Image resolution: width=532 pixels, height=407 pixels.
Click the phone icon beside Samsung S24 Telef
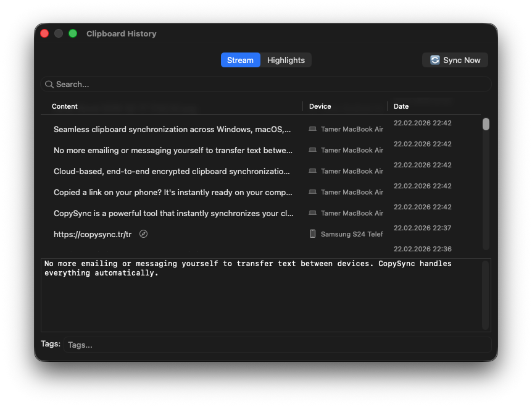coord(312,233)
